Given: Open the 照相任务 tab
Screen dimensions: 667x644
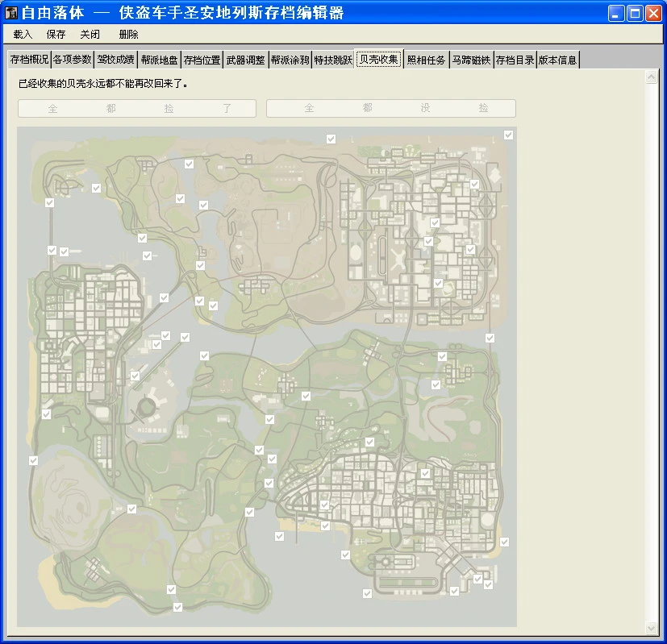Looking at the screenshot, I should tap(426, 60).
